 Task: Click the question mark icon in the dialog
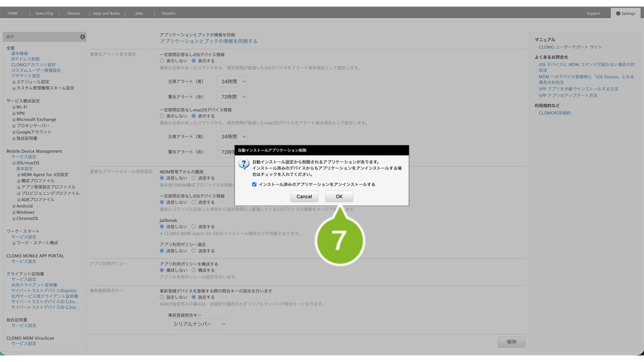coord(244,165)
